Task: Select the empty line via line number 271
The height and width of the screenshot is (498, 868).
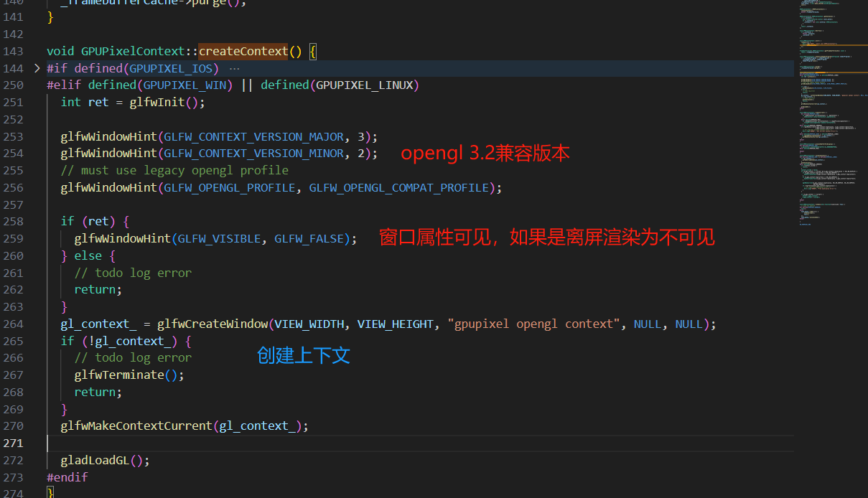Action: point(13,443)
